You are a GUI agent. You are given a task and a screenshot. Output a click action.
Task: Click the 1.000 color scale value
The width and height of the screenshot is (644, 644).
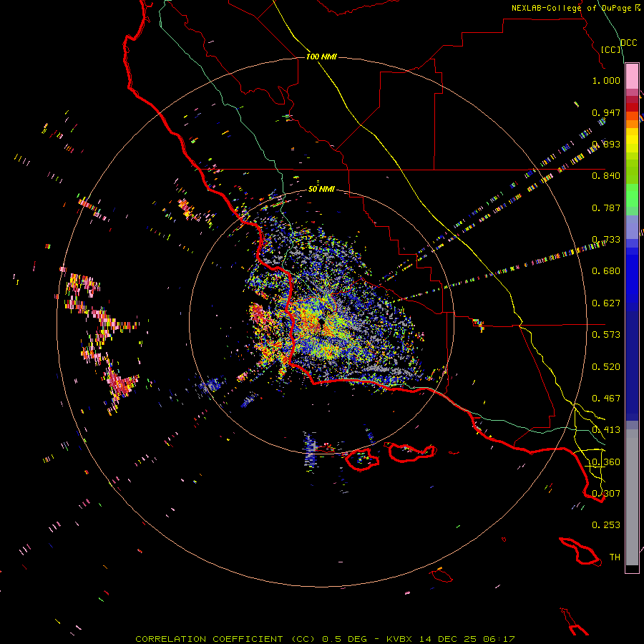[x=606, y=80]
